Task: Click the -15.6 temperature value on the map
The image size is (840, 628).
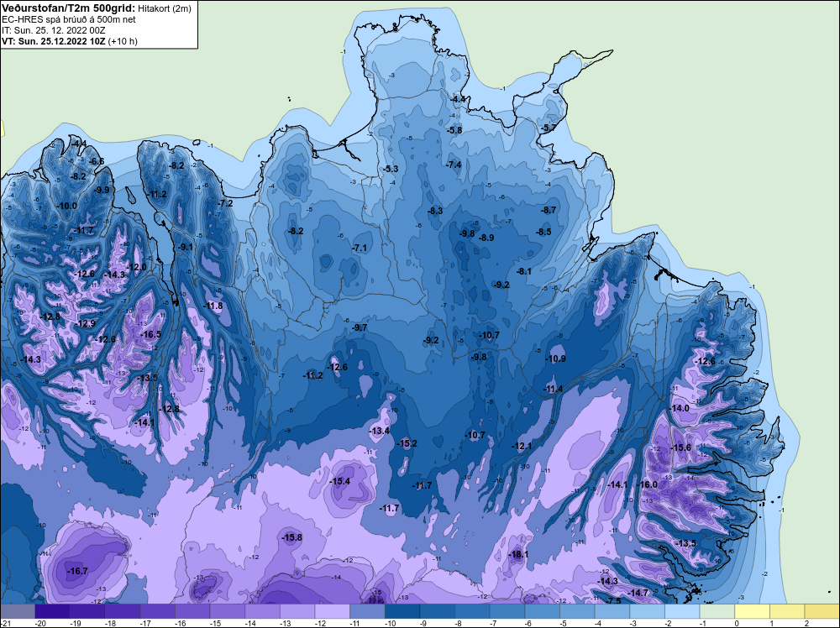Action: (681, 447)
